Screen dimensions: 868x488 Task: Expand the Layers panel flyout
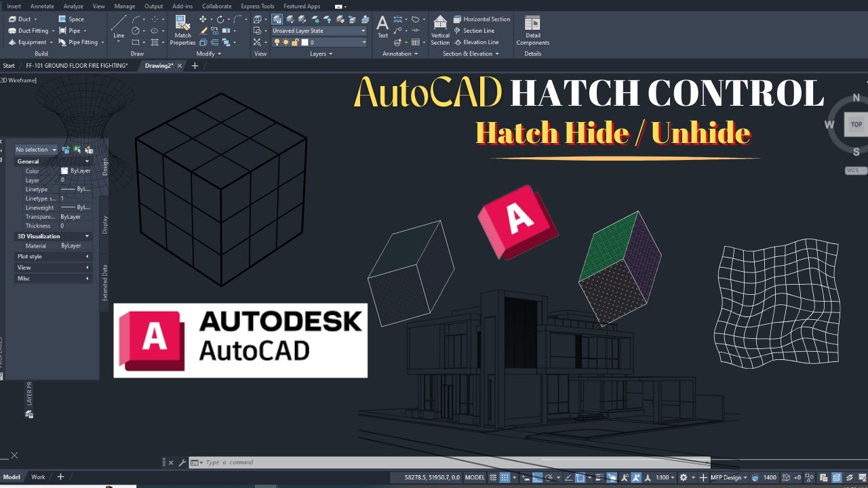click(321, 54)
